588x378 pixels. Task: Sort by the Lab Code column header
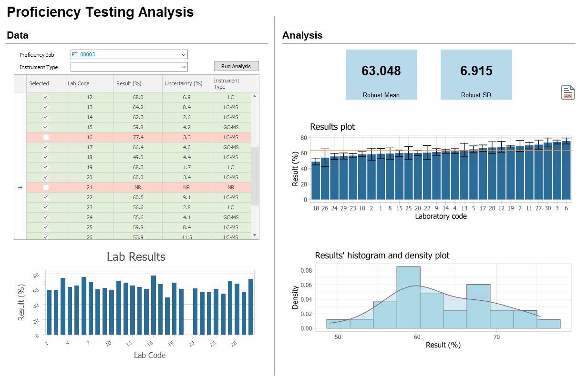pyautogui.click(x=89, y=83)
